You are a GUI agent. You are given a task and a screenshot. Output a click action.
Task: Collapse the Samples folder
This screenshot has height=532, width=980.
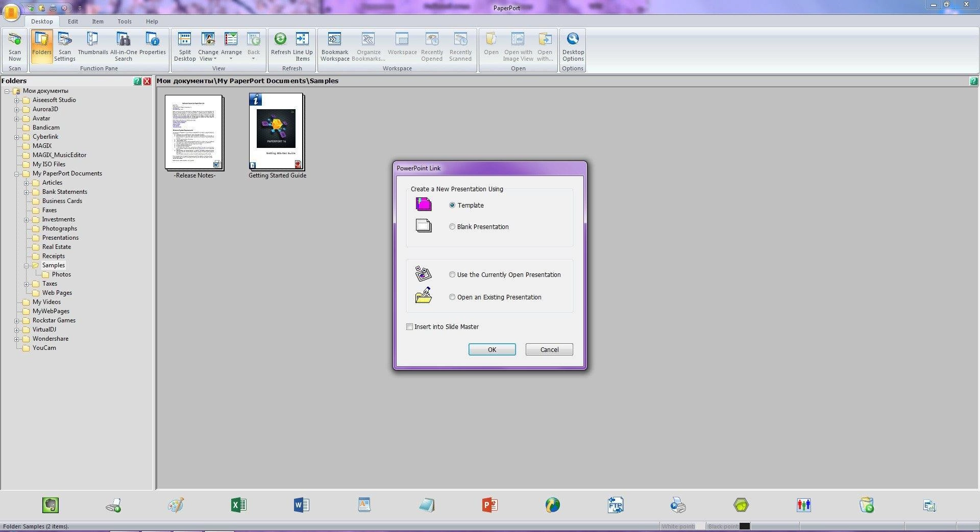pyautogui.click(x=27, y=266)
